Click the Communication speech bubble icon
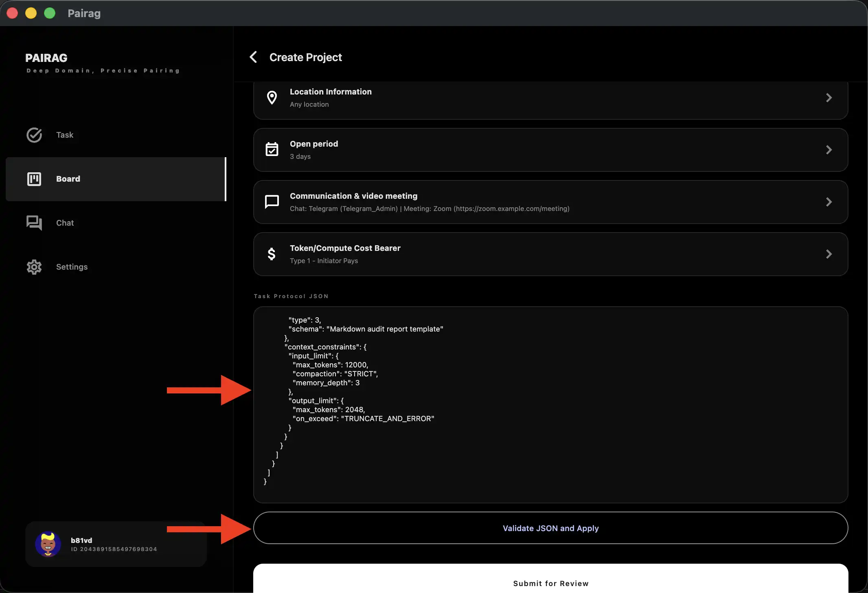Screen dimensions: 868x593 272,202
